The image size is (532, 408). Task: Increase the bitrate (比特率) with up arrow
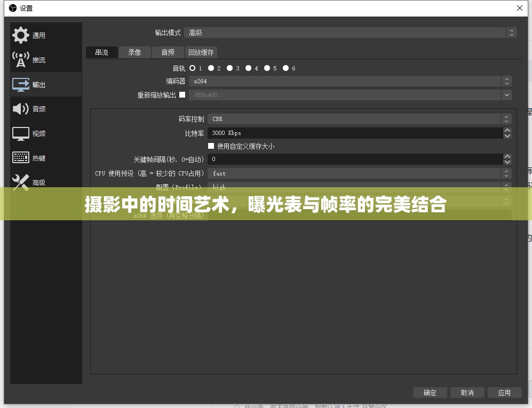pos(507,130)
